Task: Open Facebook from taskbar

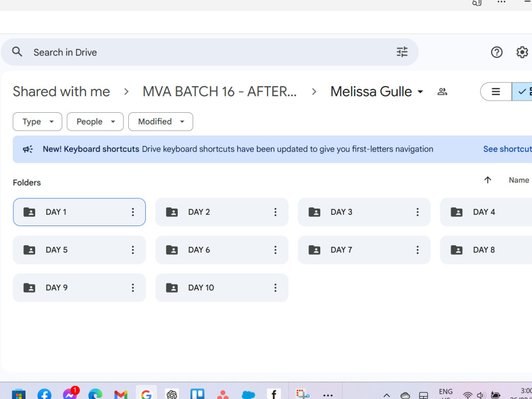Action: 45,394
